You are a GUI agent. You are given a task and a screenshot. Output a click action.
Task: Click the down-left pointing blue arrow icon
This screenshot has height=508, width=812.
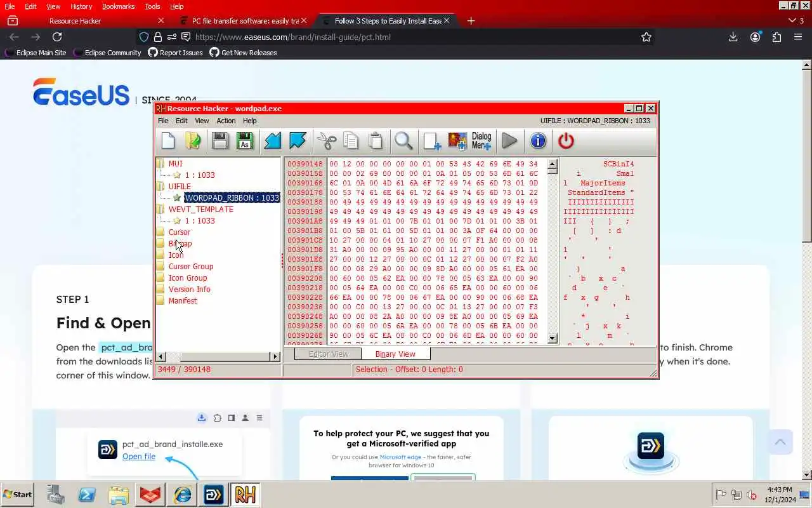[x=273, y=140]
